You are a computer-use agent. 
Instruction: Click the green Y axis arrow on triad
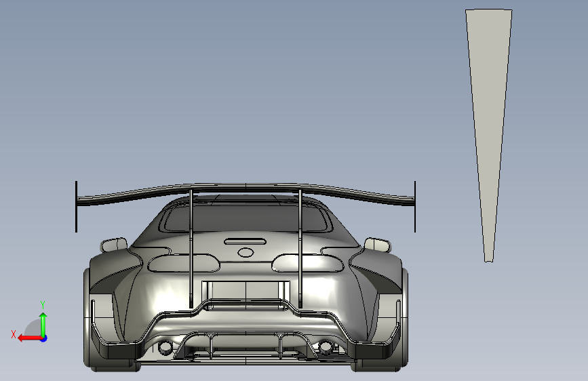(x=43, y=324)
